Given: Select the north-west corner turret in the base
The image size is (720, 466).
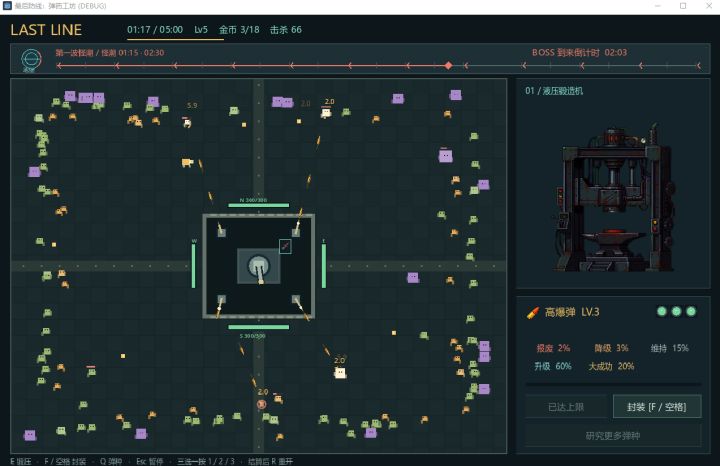Looking at the screenshot, I should (221, 232).
